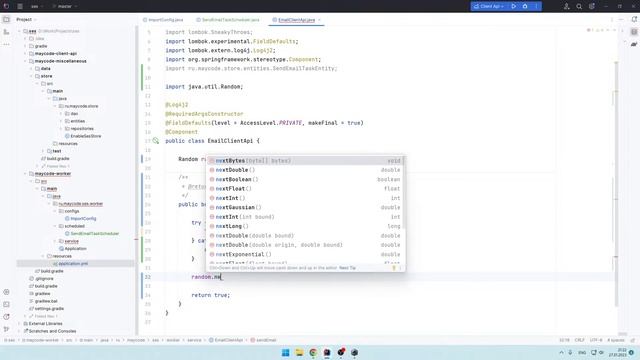Open more run actions menu
640x360 pixels.
(x=536, y=6)
